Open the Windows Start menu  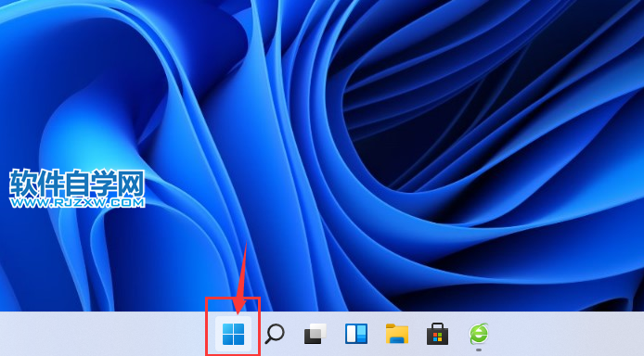pyautogui.click(x=233, y=334)
